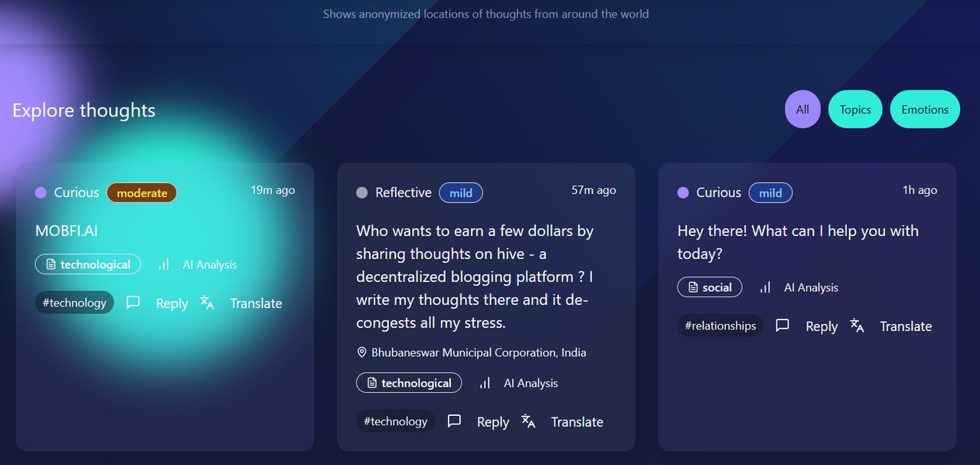Click the bar chart icon on hive thought

(x=485, y=383)
